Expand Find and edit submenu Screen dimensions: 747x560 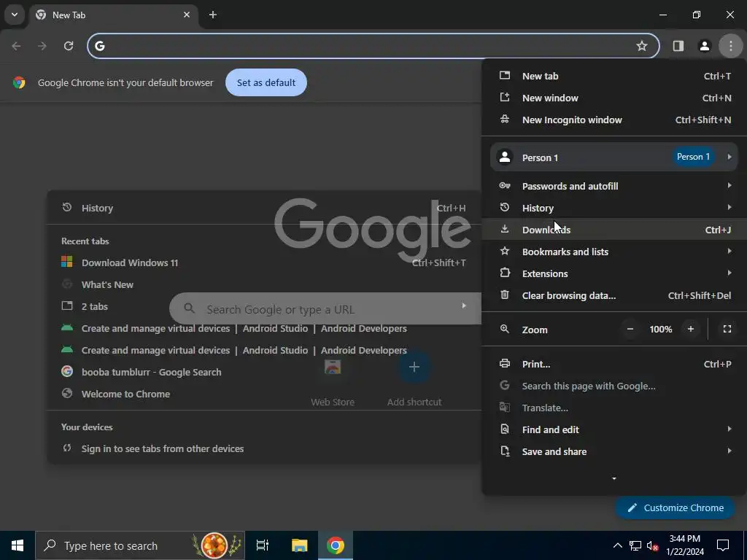pyautogui.click(x=614, y=430)
